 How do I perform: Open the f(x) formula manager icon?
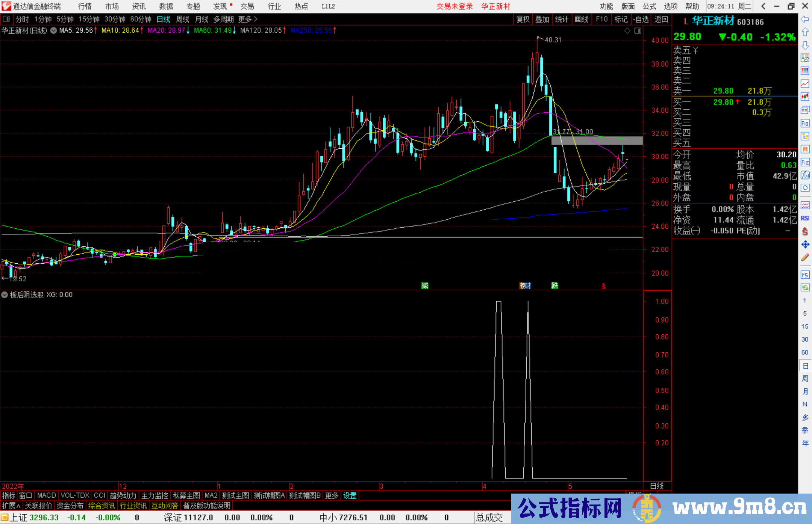[805, 175]
